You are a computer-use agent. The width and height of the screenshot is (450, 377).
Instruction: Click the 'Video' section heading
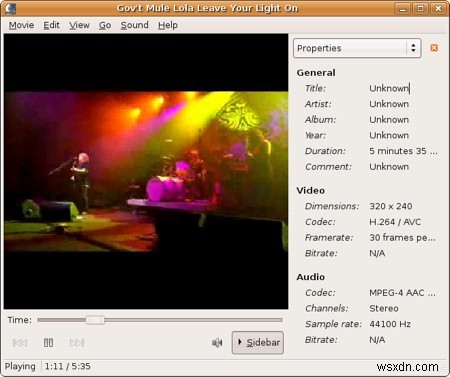[x=310, y=191]
